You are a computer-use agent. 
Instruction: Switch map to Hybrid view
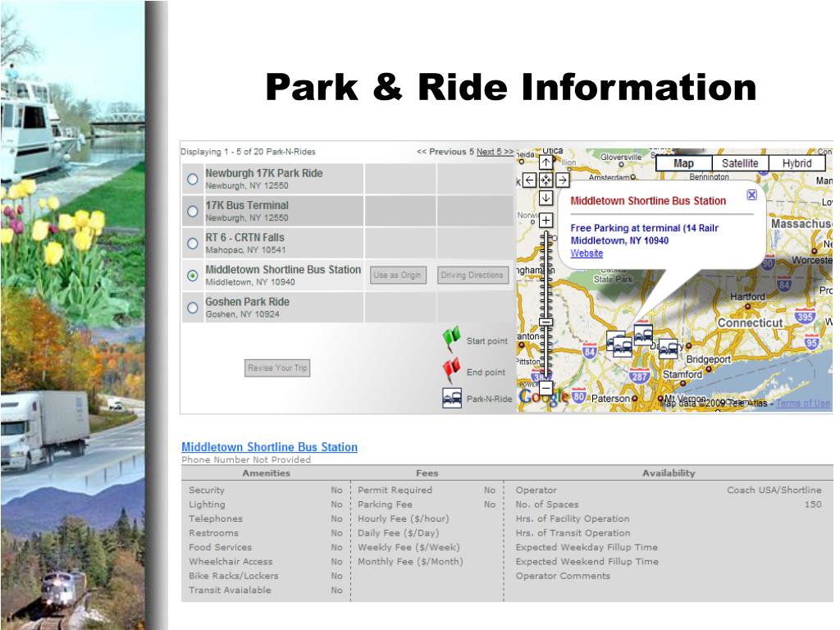(x=797, y=163)
